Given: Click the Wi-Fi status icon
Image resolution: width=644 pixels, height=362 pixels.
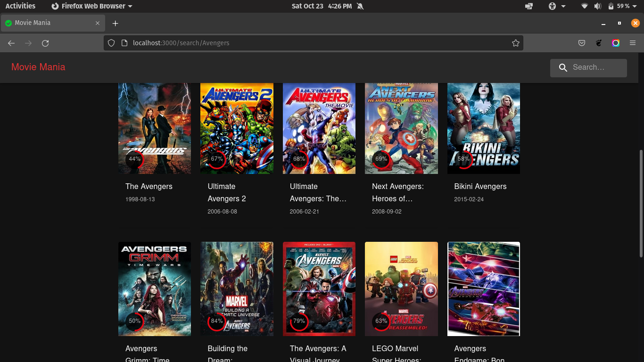Looking at the screenshot, I should (585, 6).
